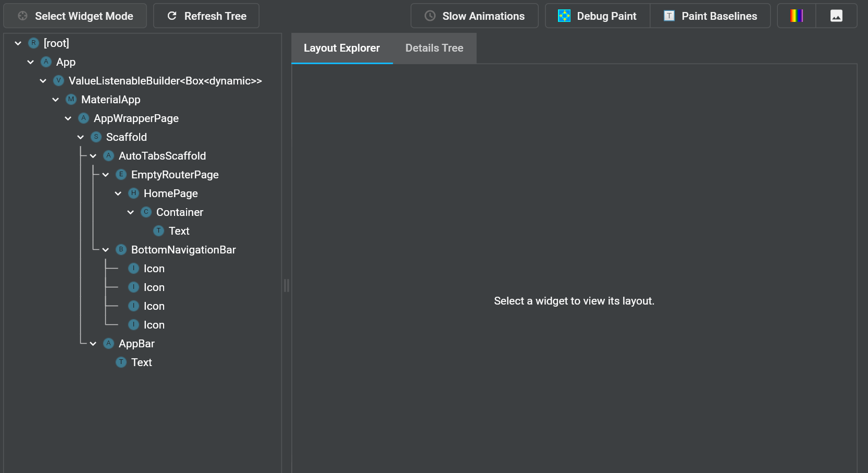Image resolution: width=868 pixels, height=473 pixels.
Task: Click the refresh arrow icon
Action: [172, 16]
